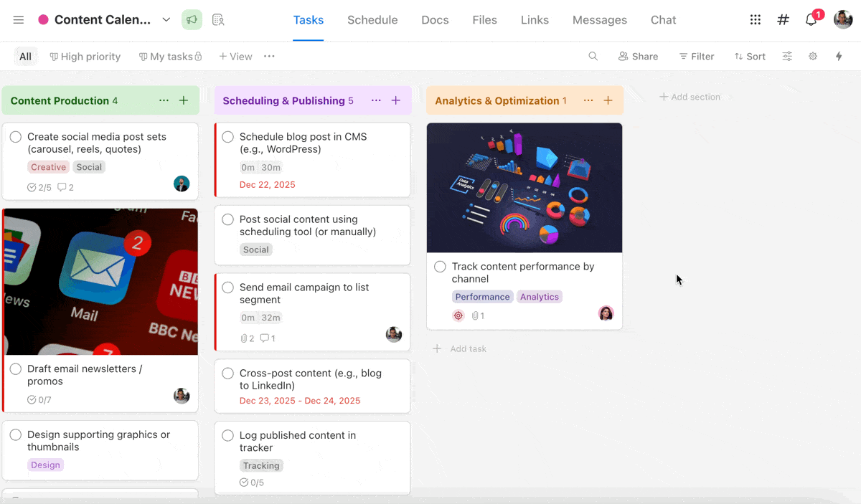This screenshot has height=504, width=861.
Task: Click the hashtag channels icon
Action: point(784,20)
